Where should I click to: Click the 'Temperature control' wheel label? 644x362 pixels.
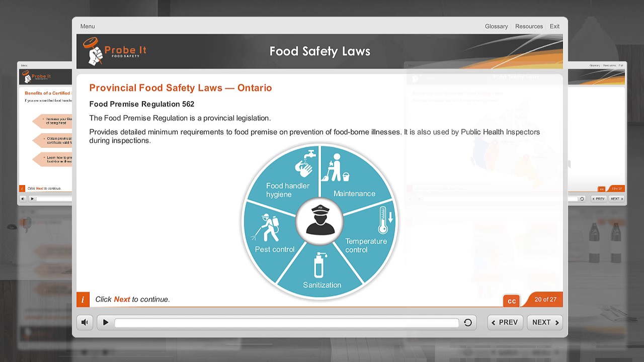[366, 245]
